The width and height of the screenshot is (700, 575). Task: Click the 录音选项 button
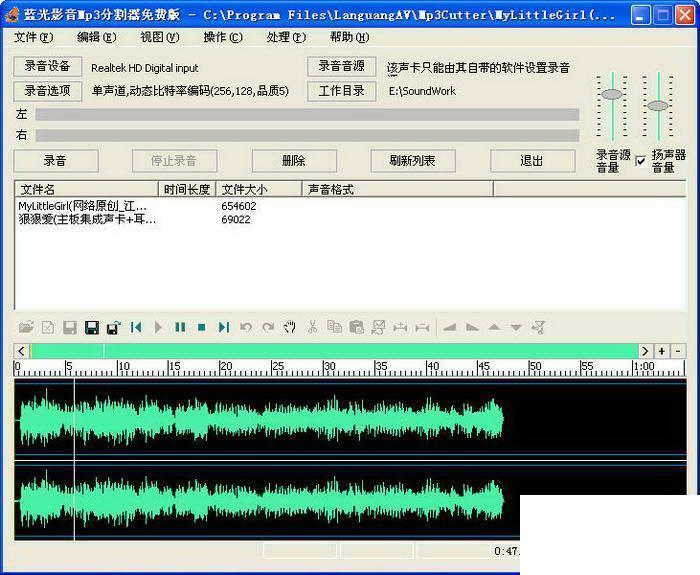coord(47,91)
